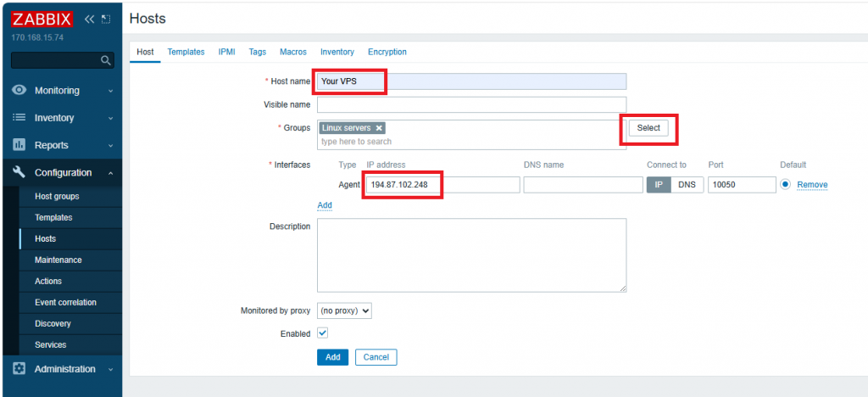
Task: Open Templates in Configuration sidebar
Action: [x=70, y=218]
